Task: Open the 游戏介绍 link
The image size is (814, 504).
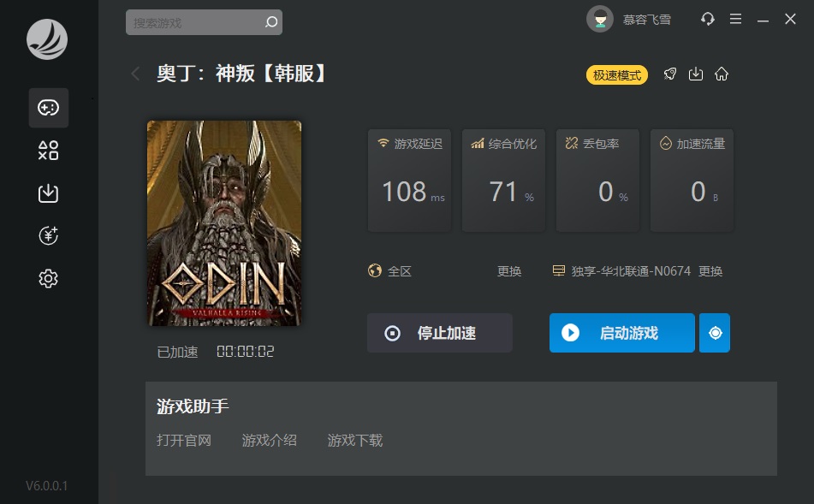Action: tap(269, 440)
